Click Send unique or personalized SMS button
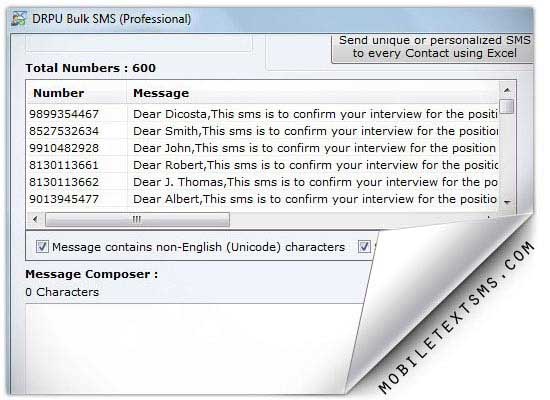550x400 pixels. pos(433,48)
